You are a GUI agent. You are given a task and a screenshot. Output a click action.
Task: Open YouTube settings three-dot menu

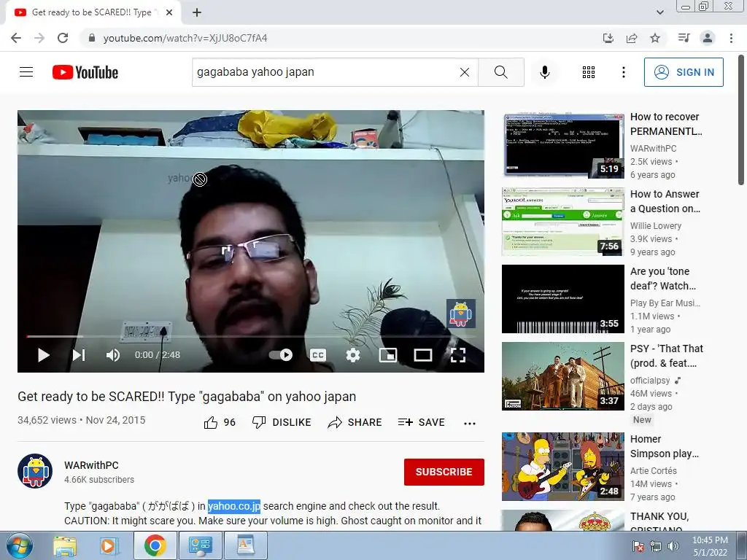point(623,72)
